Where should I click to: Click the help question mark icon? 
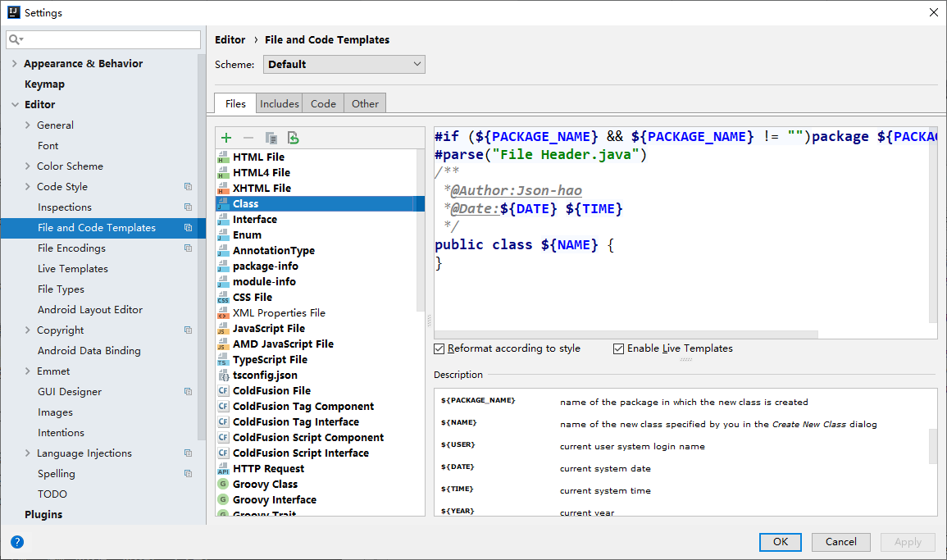pos(17,542)
